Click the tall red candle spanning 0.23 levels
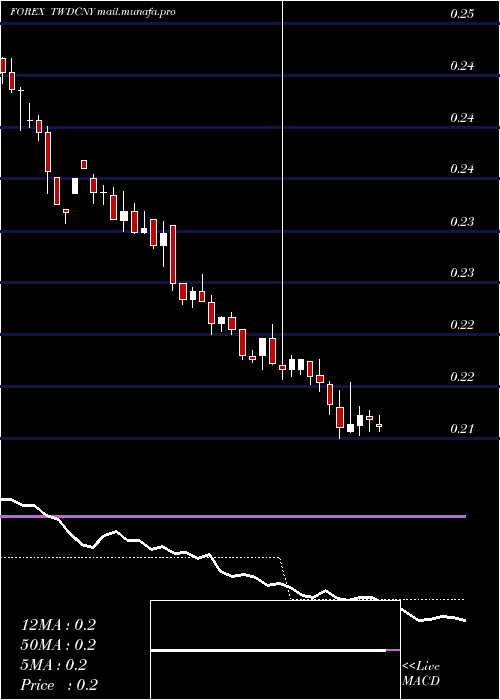The width and height of the screenshot is (500, 700). (173, 254)
